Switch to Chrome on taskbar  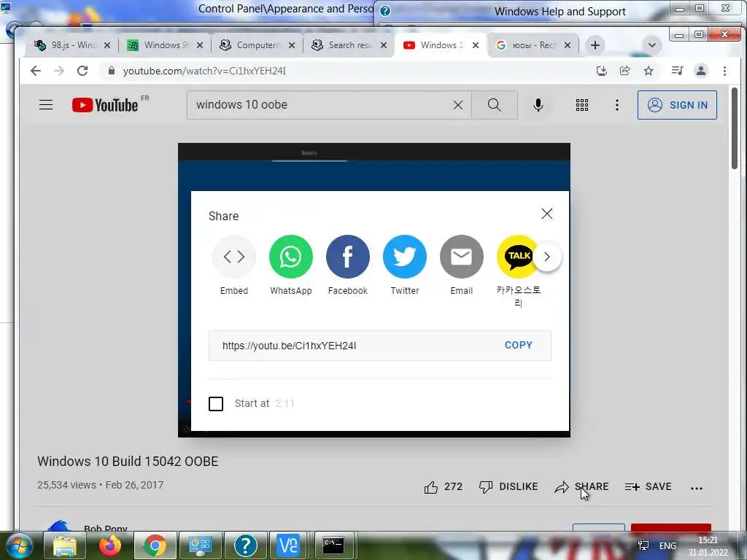point(155,545)
